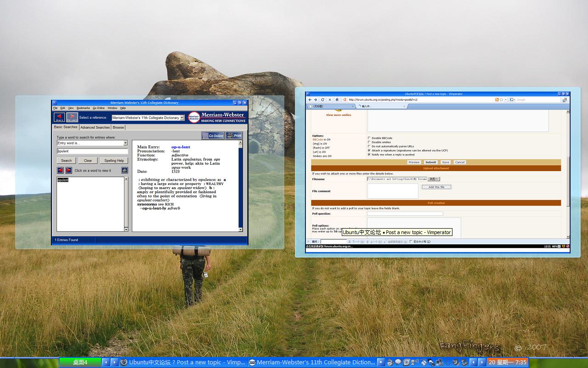Click browser page vertical scrollbar thumb

point(568,181)
